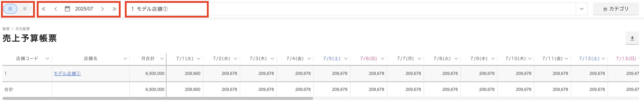The width and height of the screenshot is (644, 108).
Task: Open the 7/1(火) column menu chevron
Action: (199, 59)
